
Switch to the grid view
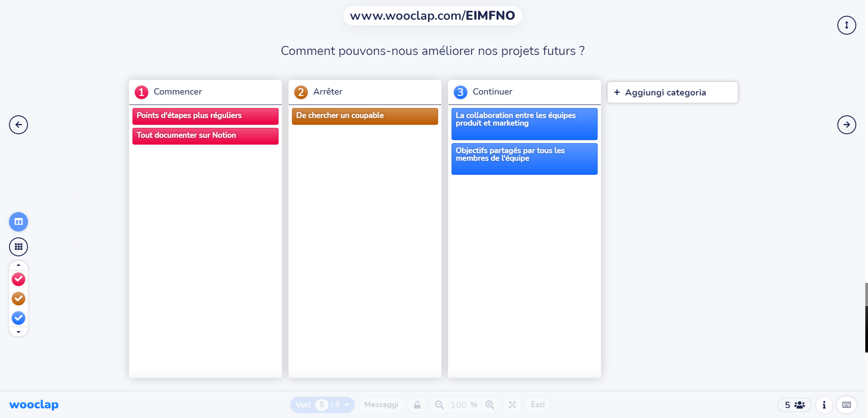point(18,247)
